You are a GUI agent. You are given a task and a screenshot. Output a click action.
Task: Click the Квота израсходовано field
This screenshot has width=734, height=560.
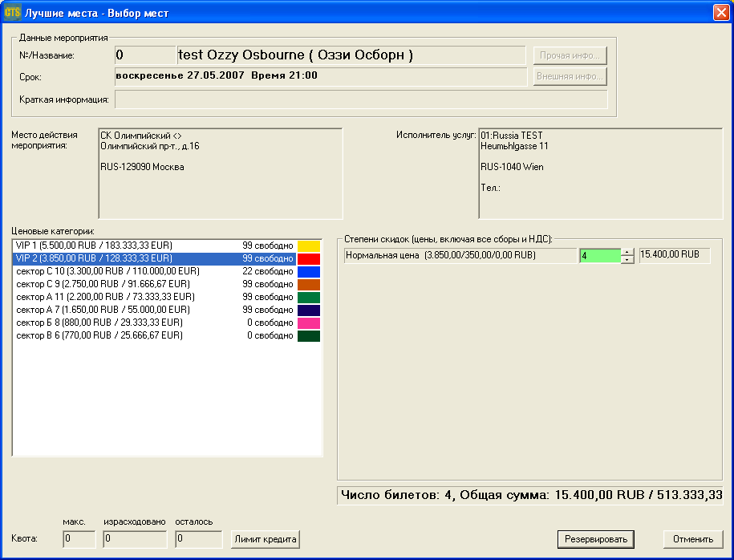135,539
